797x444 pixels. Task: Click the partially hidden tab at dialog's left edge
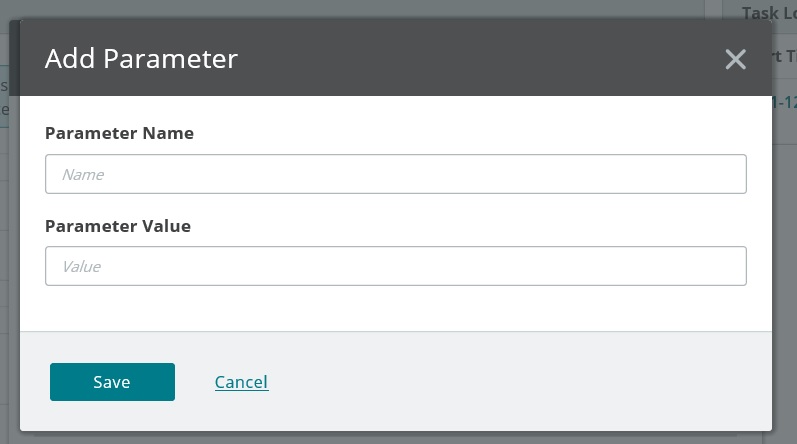pos(4,97)
